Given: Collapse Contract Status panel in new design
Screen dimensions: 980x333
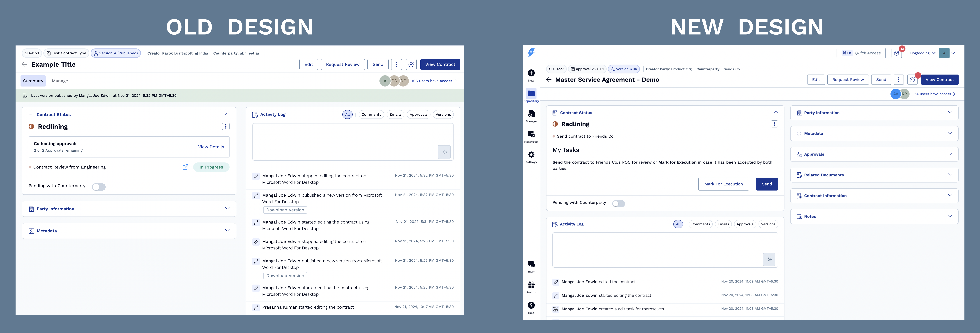Looking at the screenshot, I should point(776,112).
